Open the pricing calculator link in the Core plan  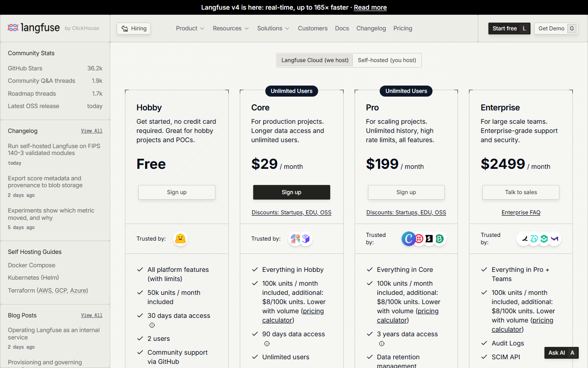(x=293, y=316)
